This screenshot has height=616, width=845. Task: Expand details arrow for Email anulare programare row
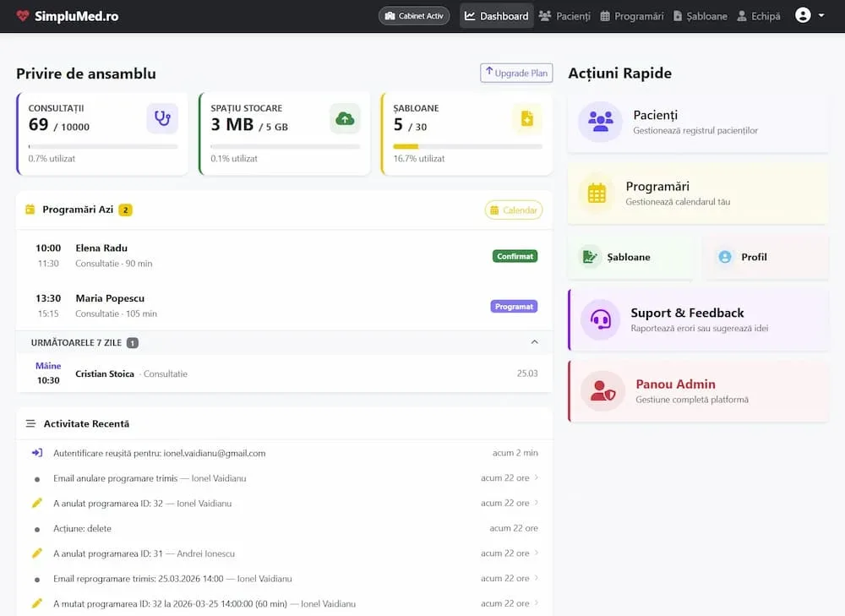pos(537,477)
